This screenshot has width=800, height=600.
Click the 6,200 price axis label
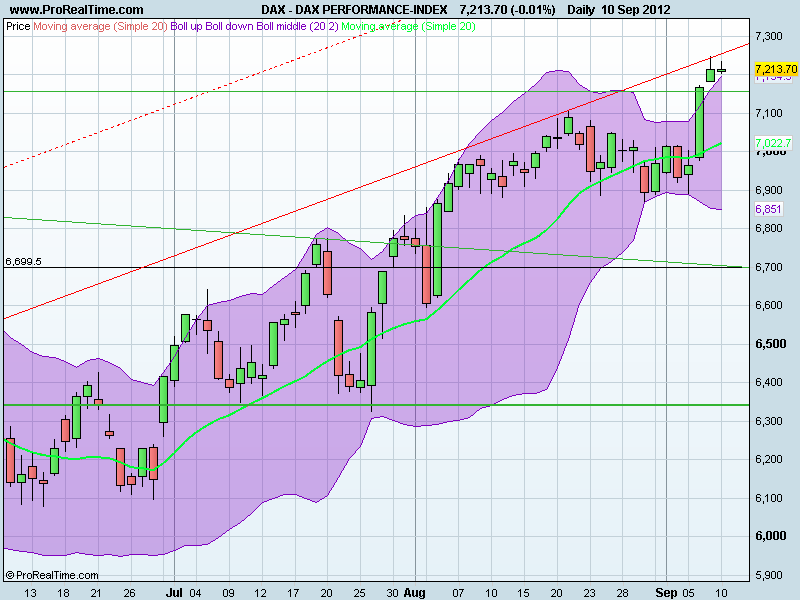tap(768, 459)
